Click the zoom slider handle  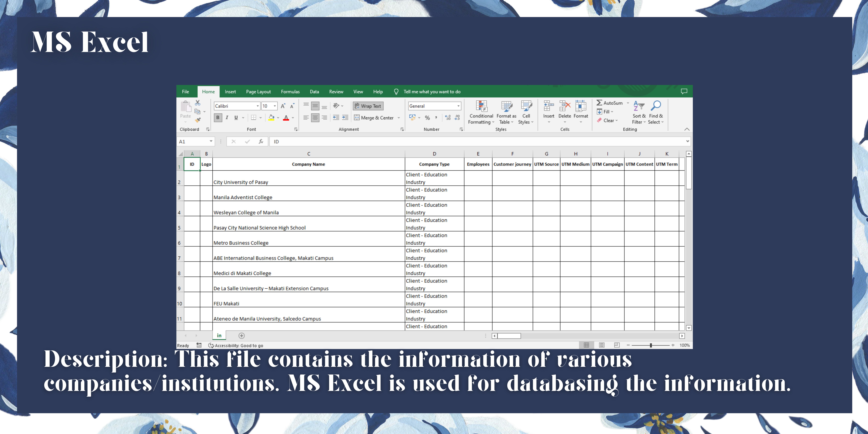click(651, 345)
